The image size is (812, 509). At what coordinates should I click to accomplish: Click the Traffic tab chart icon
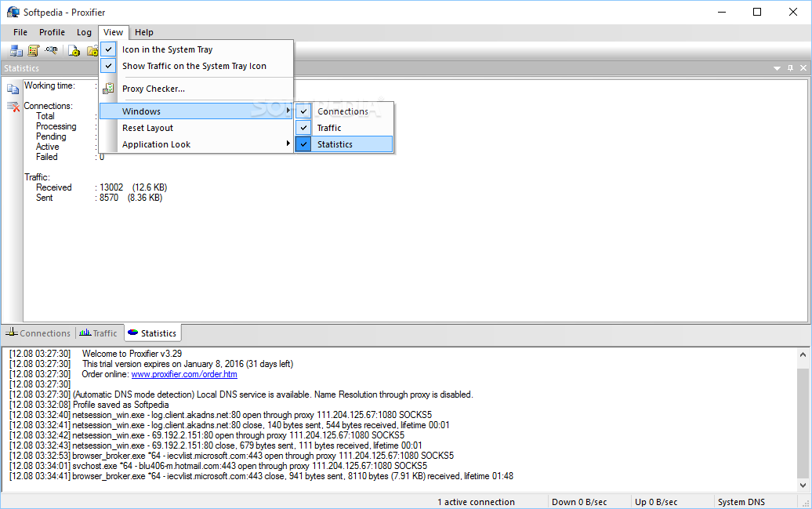(x=85, y=333)
